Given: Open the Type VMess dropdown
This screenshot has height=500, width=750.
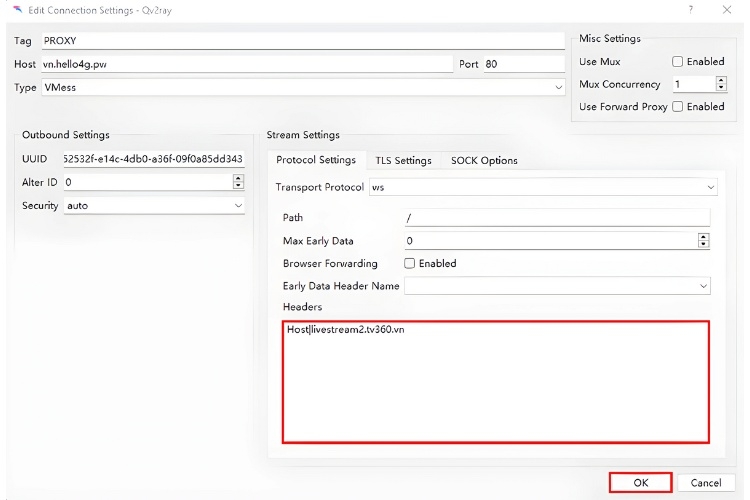Looking at the screenshot, I should (x=303, y=88).
